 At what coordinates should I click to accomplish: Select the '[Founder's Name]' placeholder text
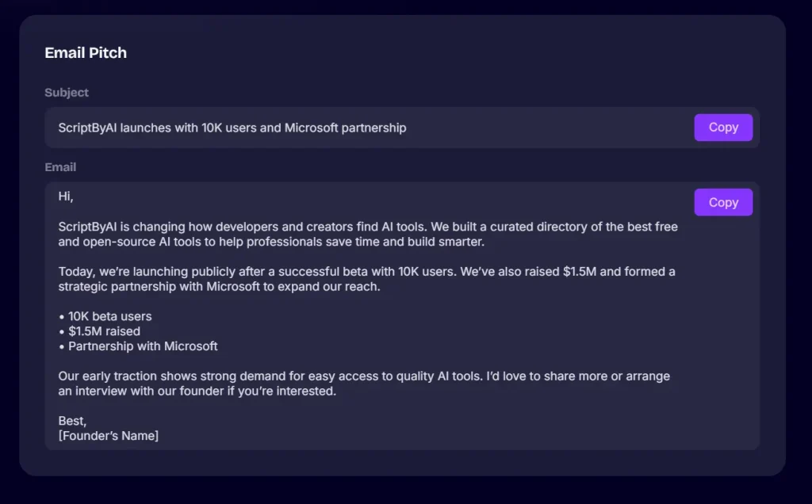(109, 435)
